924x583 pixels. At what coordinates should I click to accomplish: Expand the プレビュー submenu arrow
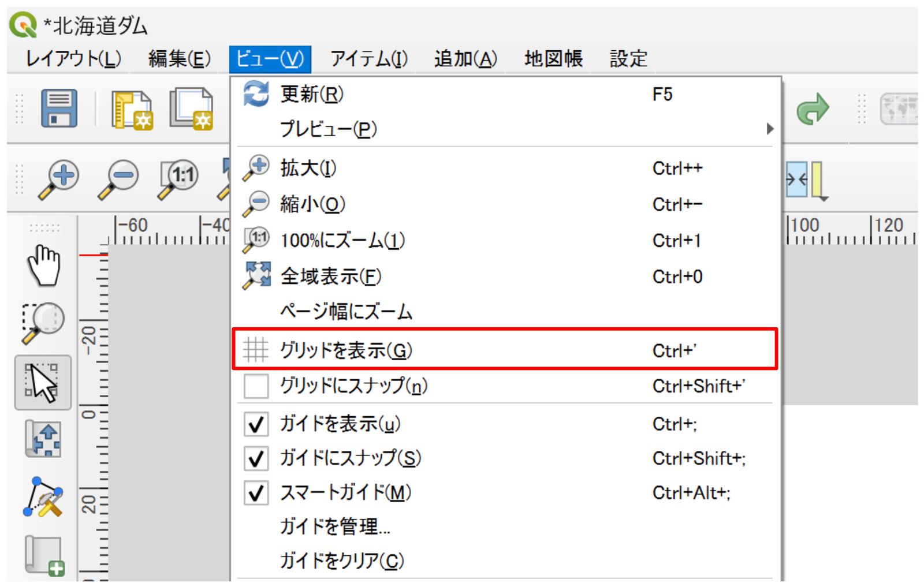click(x=770, y=129)
